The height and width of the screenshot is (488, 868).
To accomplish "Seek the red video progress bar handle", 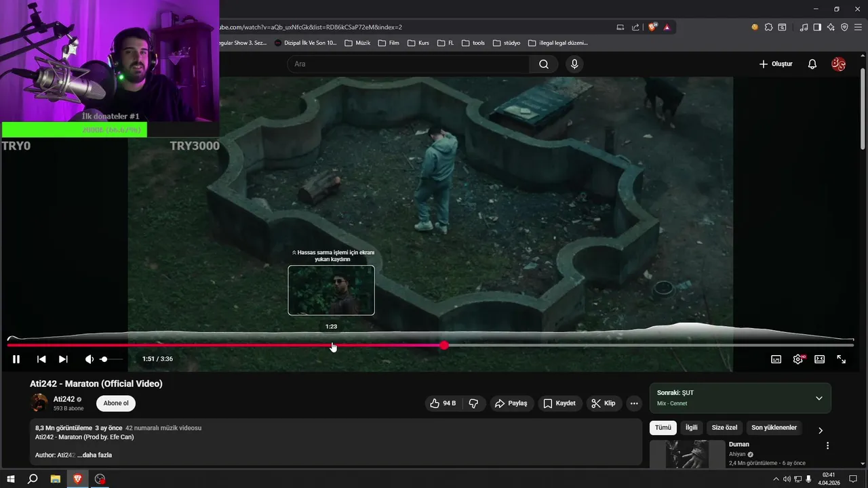I will pyautogui.click(x=444, y=346).
